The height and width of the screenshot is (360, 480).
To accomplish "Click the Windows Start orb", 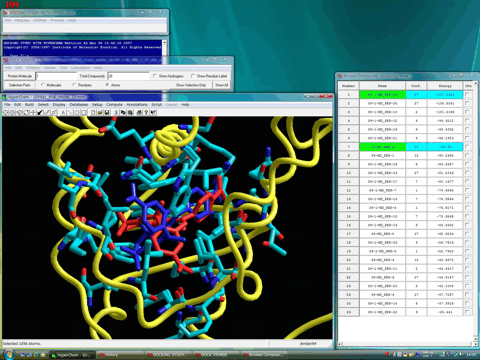I will [x=9, y=354].
